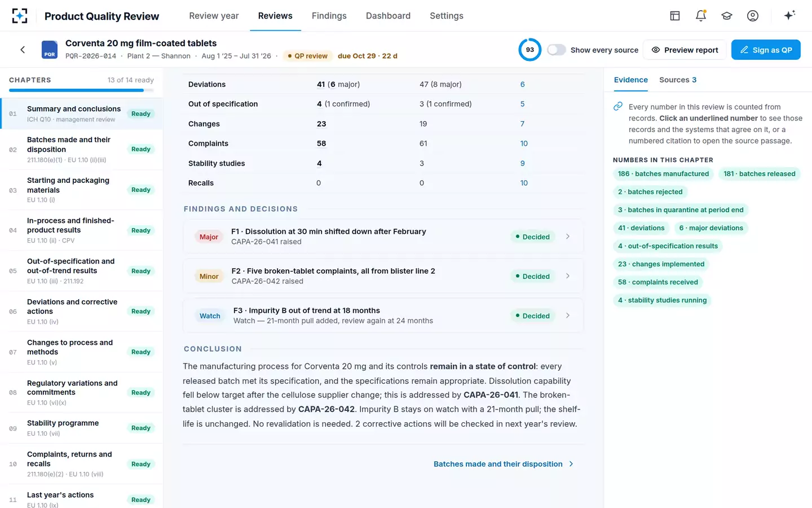Open the Dashboard tab
Image resolution: width=812 pixels, height=508 pixels.
(x=388, y=16)
